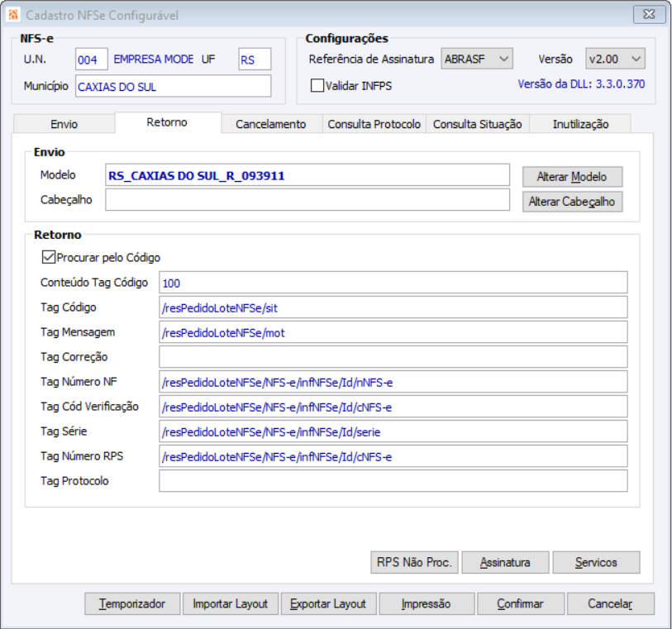Uncheck Procurar pelo Código option
672x629 pixels.
[49, 257]
